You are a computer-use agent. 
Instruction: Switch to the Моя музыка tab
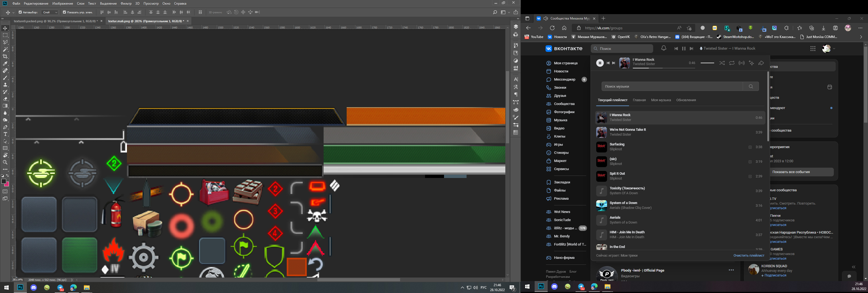tap(661, 100)
